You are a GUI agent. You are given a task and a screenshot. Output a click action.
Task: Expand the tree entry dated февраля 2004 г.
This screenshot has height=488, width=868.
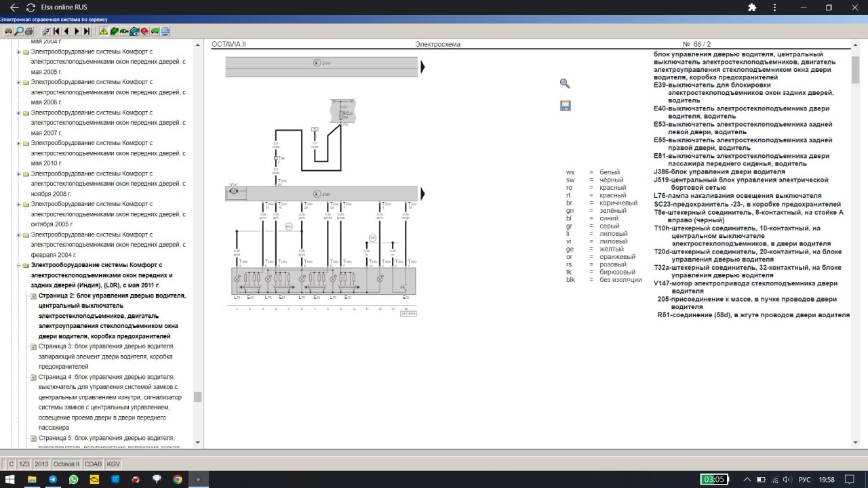tap(18, 235)
